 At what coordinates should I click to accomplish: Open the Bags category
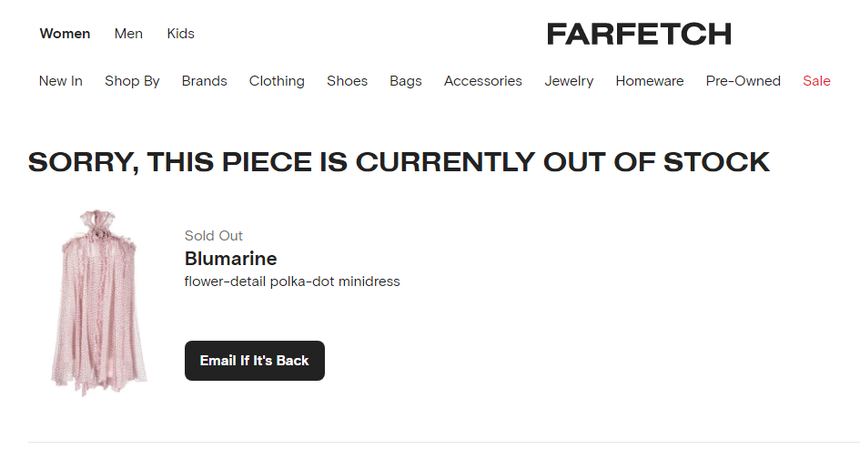click(406, 81)
